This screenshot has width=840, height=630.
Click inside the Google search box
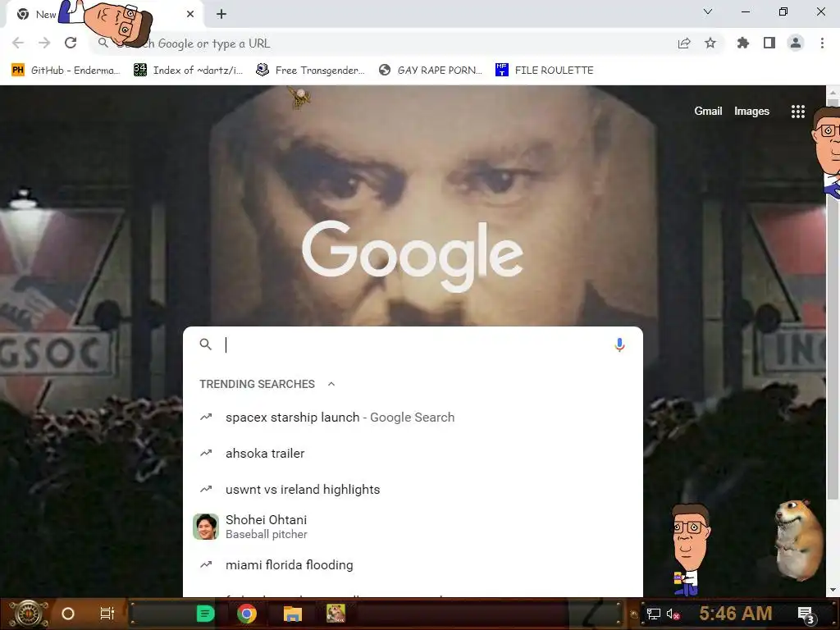pyautogui.click(x=413, y=345)
